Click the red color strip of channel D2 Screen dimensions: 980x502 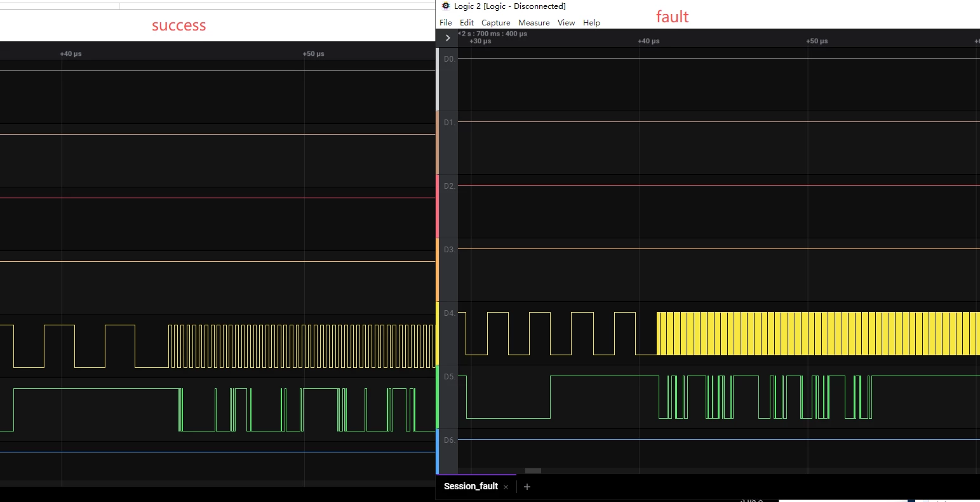(x=438, y=207)
